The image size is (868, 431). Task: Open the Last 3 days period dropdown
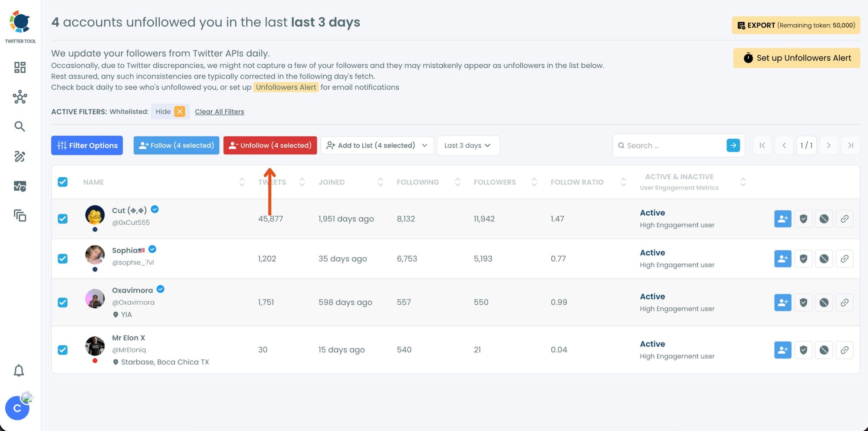click(x=468, y=145)
